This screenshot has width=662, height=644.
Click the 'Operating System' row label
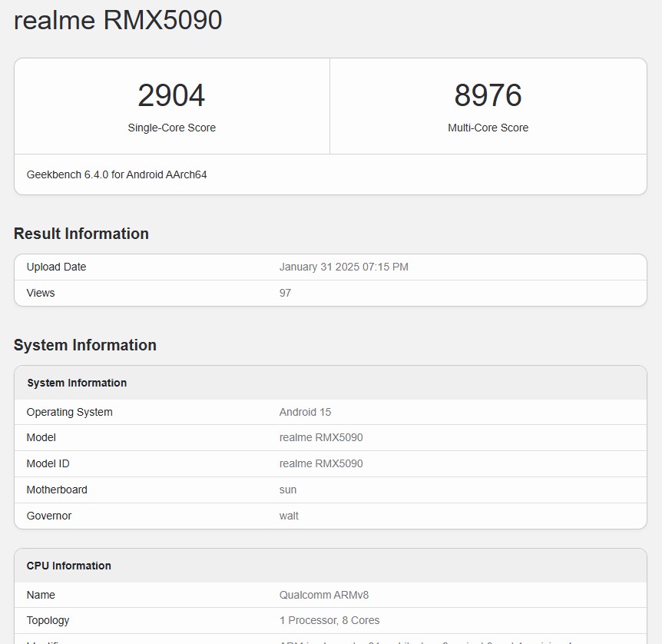point(70,412)
